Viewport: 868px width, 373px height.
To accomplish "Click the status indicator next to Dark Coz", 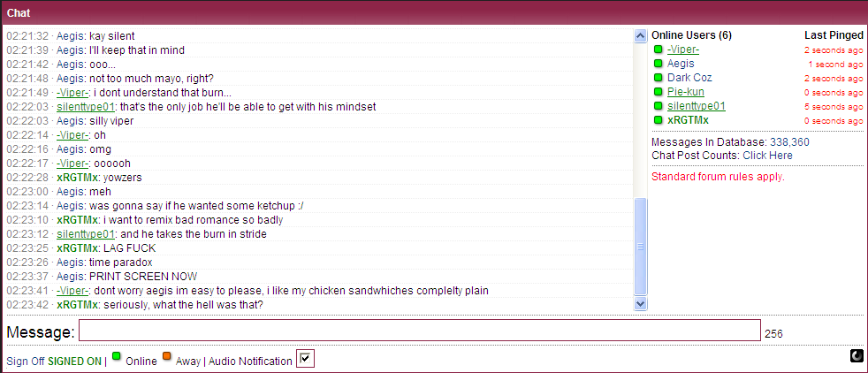I will pyautogui.click(x=659, y=78).
